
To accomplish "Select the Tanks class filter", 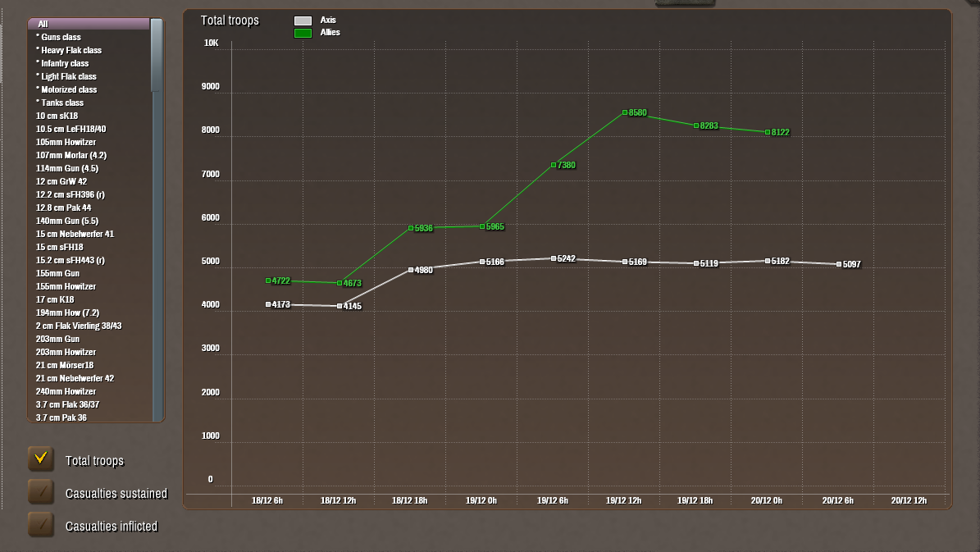I will 89,103.
